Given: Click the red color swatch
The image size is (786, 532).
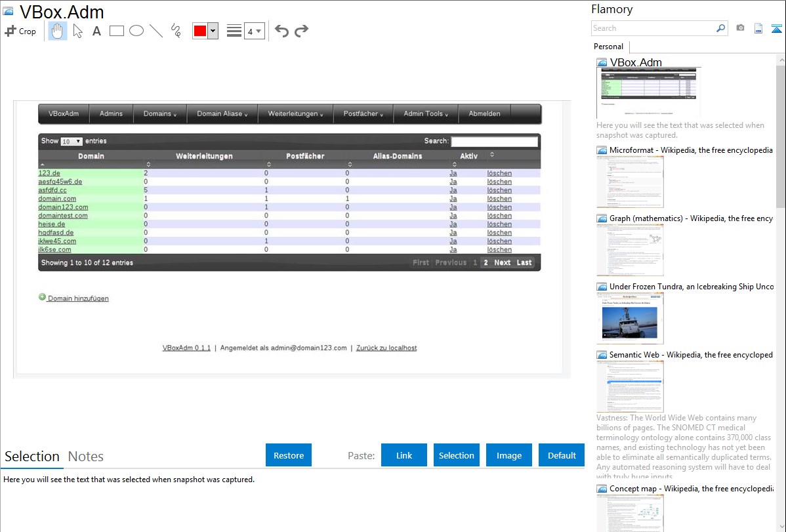Looking at the screenshot, I should tap(200, 31).
